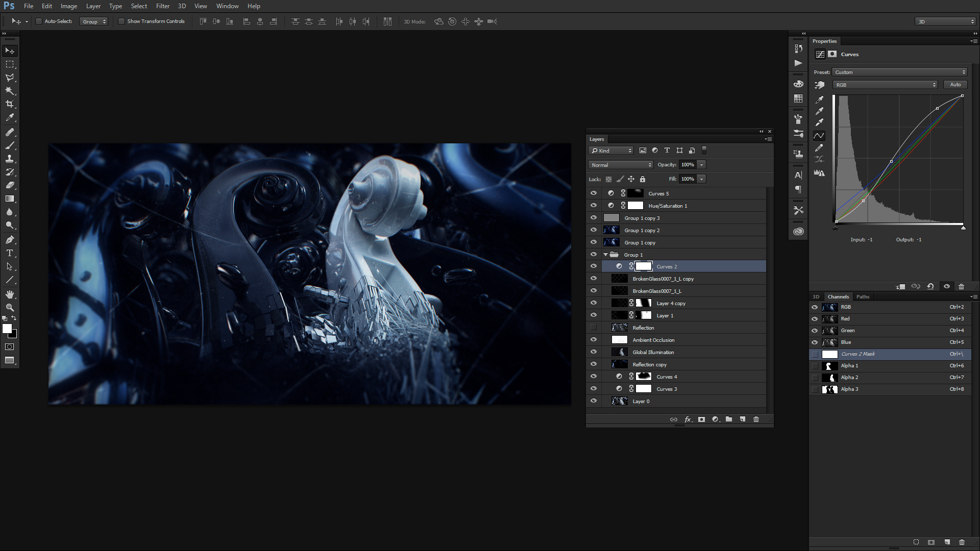Screen dimensions: 980x551
Task: Enable Show Transform Controls checkbox
Action: (x=121, y=21)
